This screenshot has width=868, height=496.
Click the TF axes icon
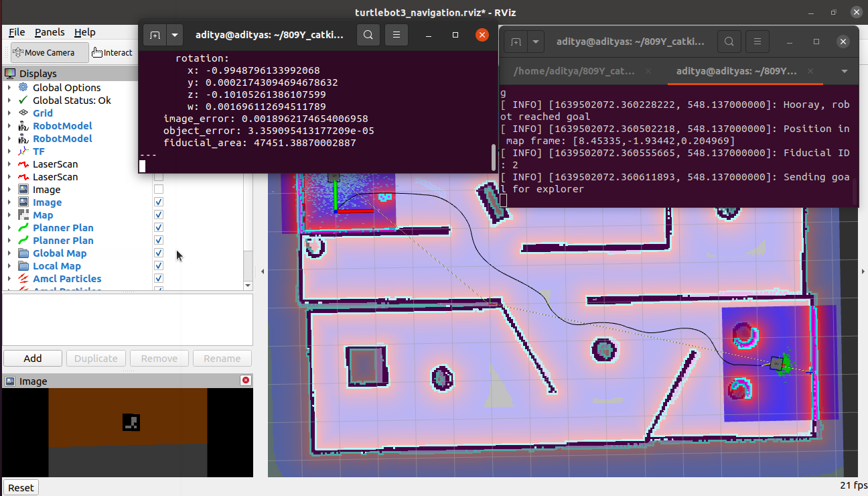tap(23, 151)
